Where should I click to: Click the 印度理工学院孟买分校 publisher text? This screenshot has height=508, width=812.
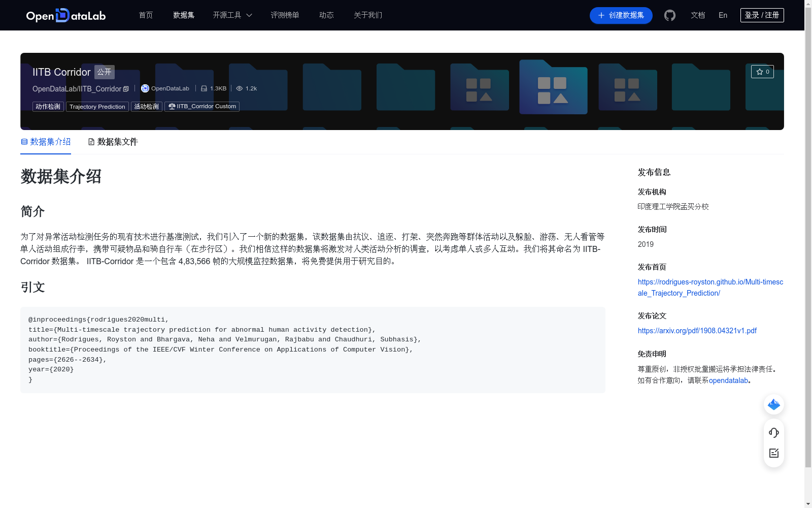(x=673, y=207)
